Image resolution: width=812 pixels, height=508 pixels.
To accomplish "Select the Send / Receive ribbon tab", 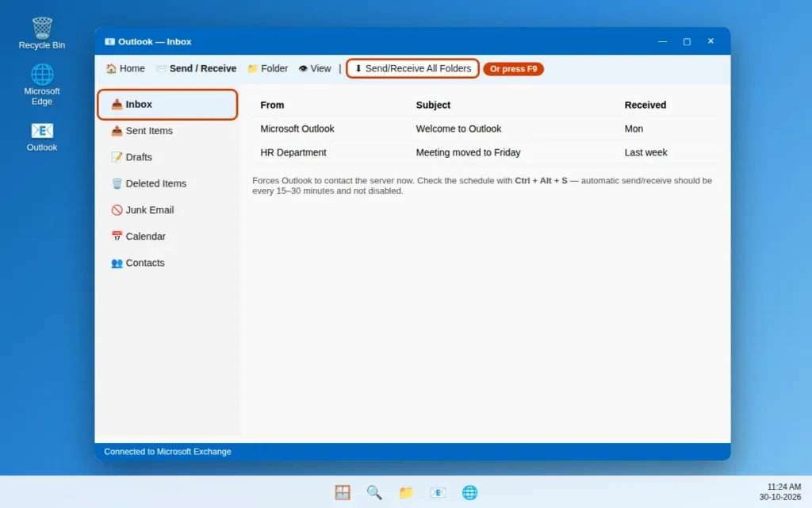I will (197, 68).
